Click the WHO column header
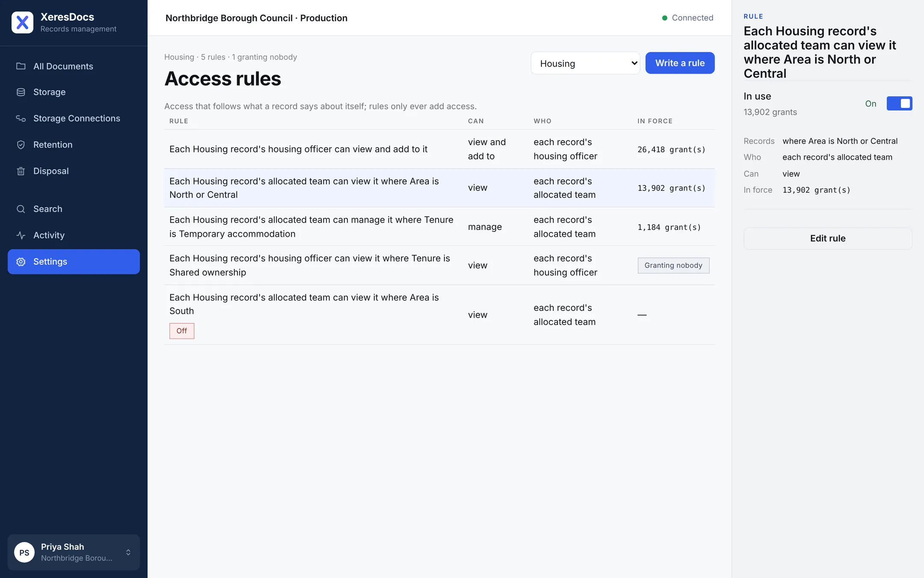This screenshot has height=578, width=924. 542,121
